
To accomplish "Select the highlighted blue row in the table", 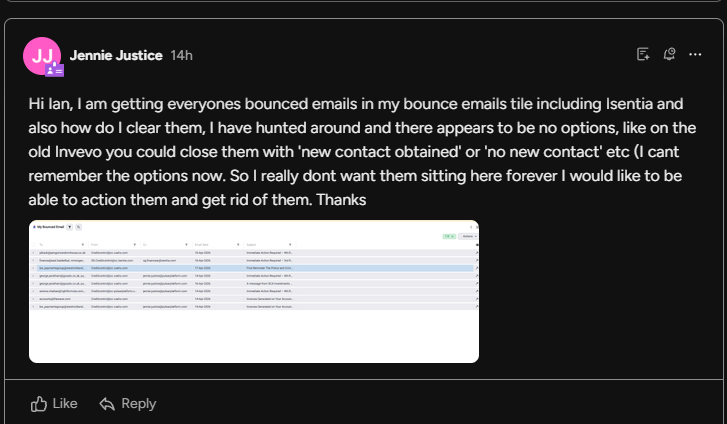I will click(253, 268).
